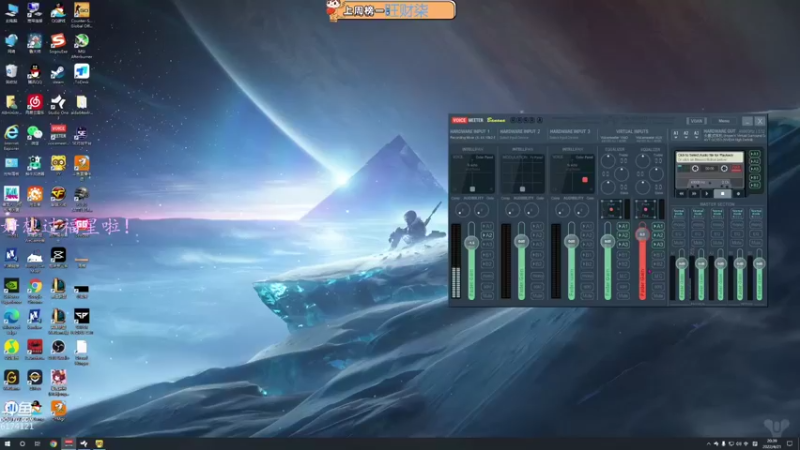Click the cassette fast-forward button

coord(694,194)
